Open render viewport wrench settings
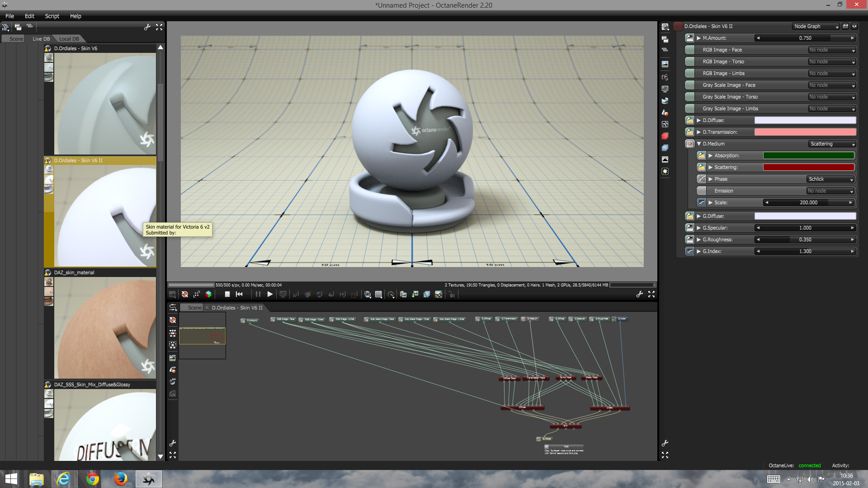The height and width of the screenshot is (488, 868). [639, 294]
